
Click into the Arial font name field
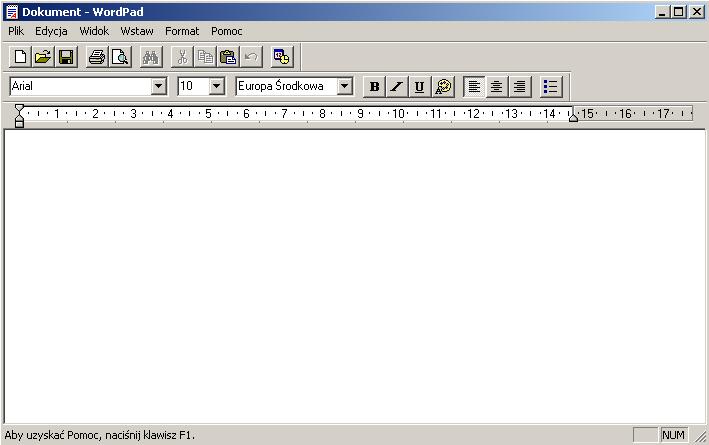(80, 86)
